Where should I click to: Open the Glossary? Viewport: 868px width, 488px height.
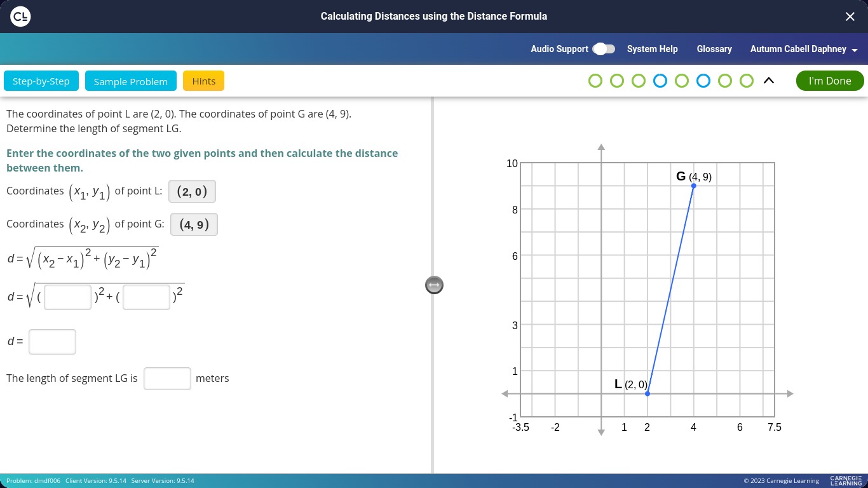tap(714, 49)
